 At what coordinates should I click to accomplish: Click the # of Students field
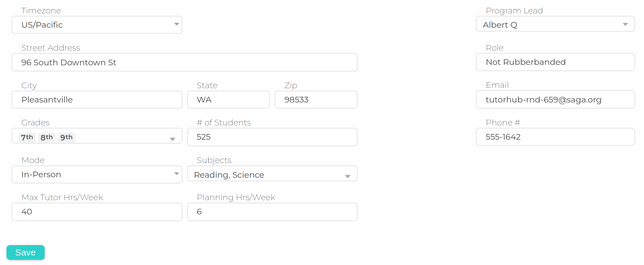272,137
